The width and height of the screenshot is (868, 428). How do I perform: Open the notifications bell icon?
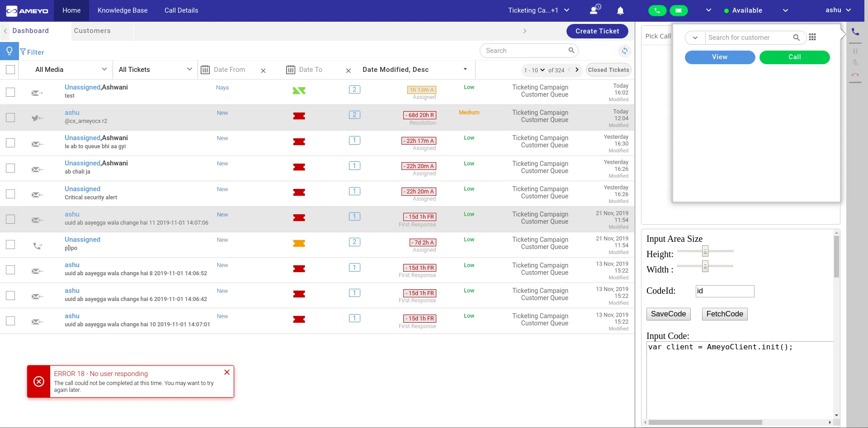(x=620, y=10)
